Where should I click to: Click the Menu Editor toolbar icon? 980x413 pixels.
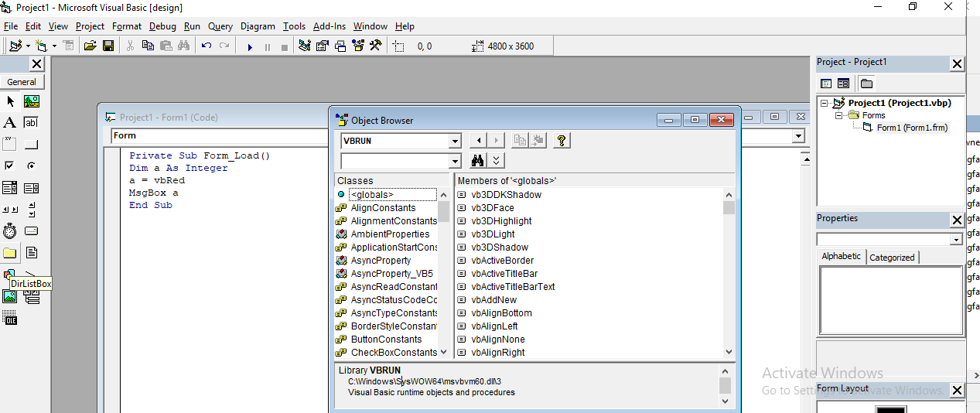tap(68, 46)
